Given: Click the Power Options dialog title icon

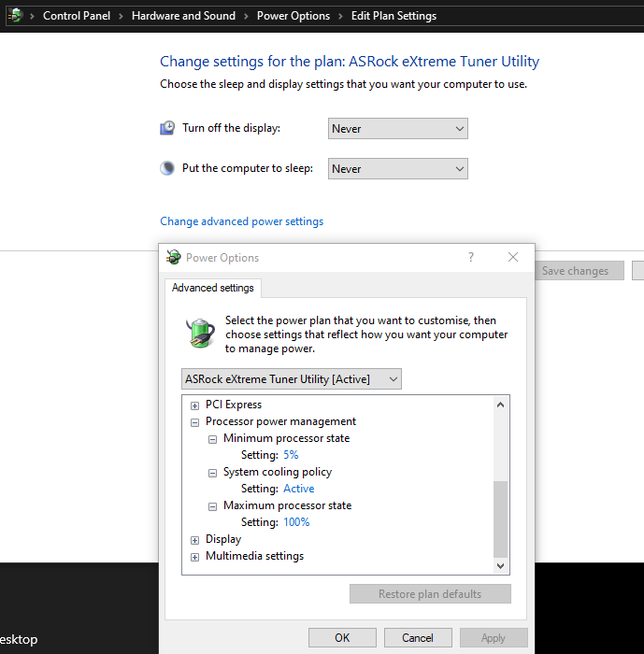Looking at the screenshot, I should 173,257.
